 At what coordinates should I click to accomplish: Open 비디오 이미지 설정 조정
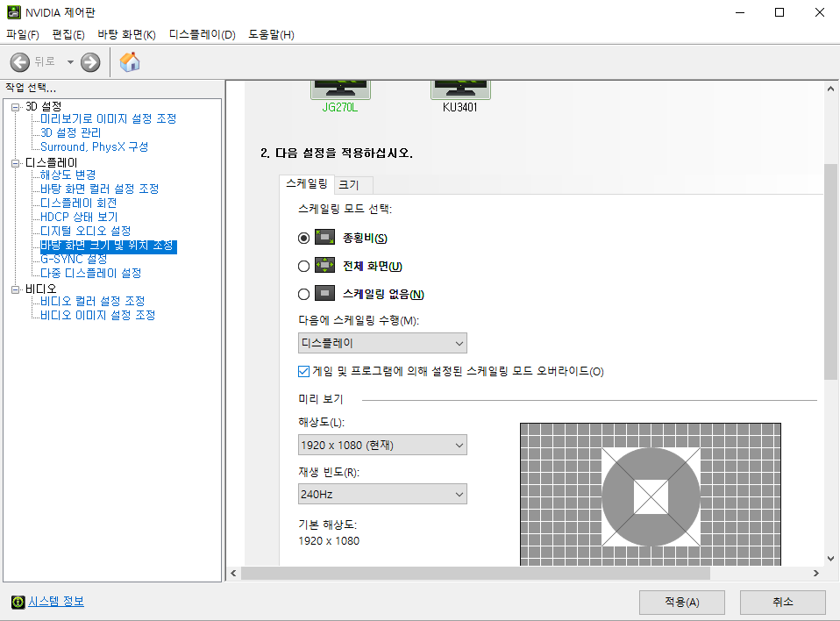(98, 315)
